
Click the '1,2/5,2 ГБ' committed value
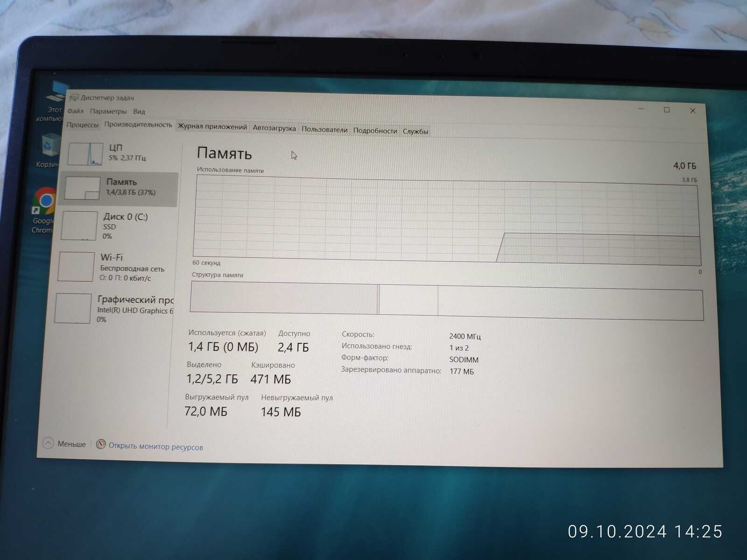(x=212, y=378)
